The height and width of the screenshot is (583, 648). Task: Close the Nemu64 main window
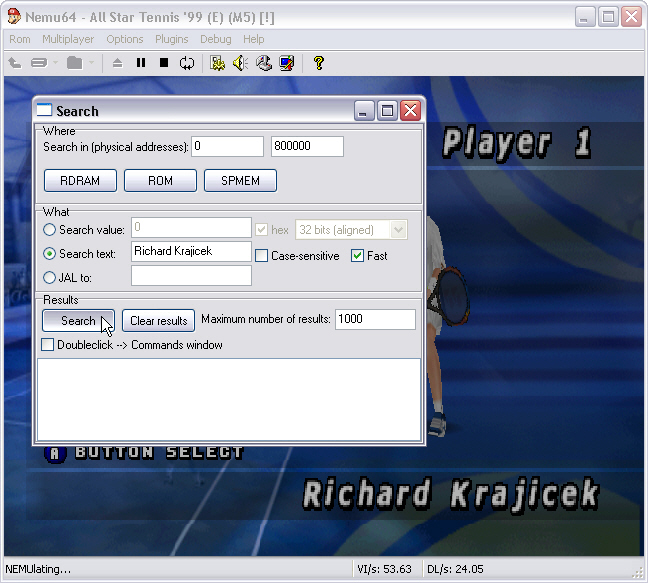click(x=631, y=17)
